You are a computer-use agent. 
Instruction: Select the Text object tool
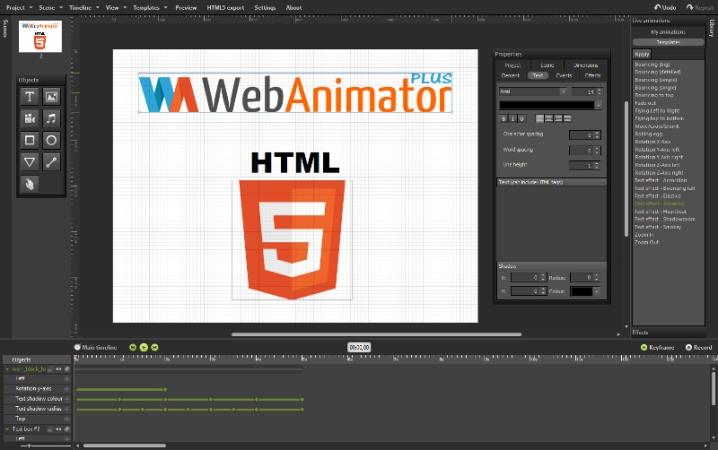point(29,97)
